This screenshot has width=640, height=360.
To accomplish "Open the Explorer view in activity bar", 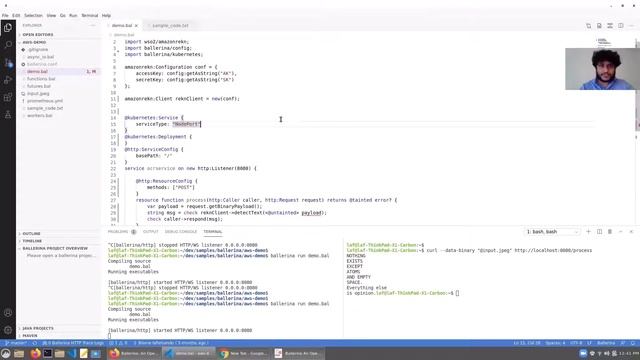I will (8, 28).
